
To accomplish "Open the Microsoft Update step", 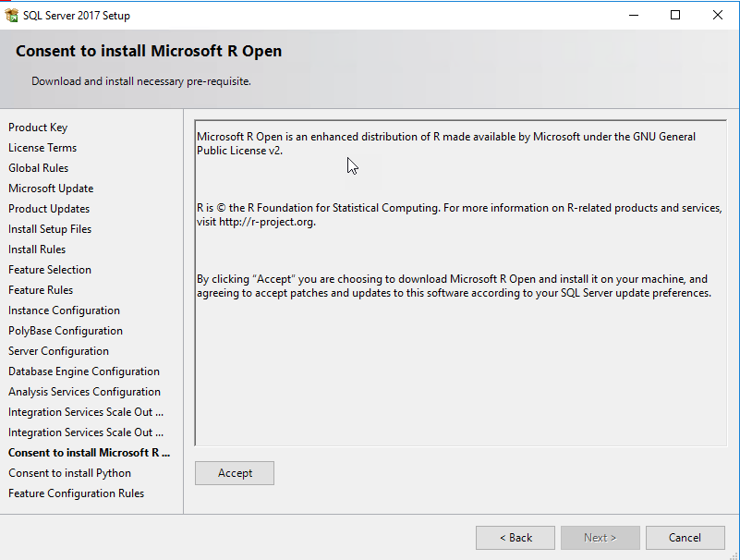I will (x=51, y=189).
